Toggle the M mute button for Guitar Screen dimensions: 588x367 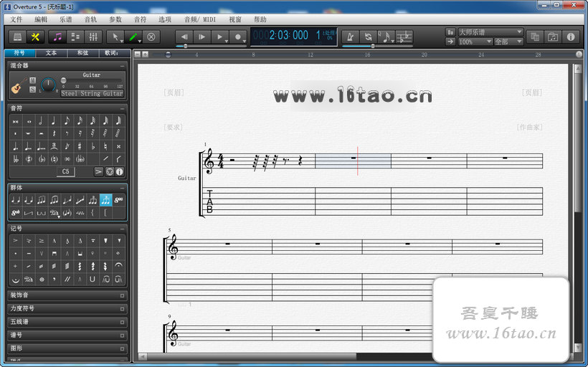[x=32, y=80]
